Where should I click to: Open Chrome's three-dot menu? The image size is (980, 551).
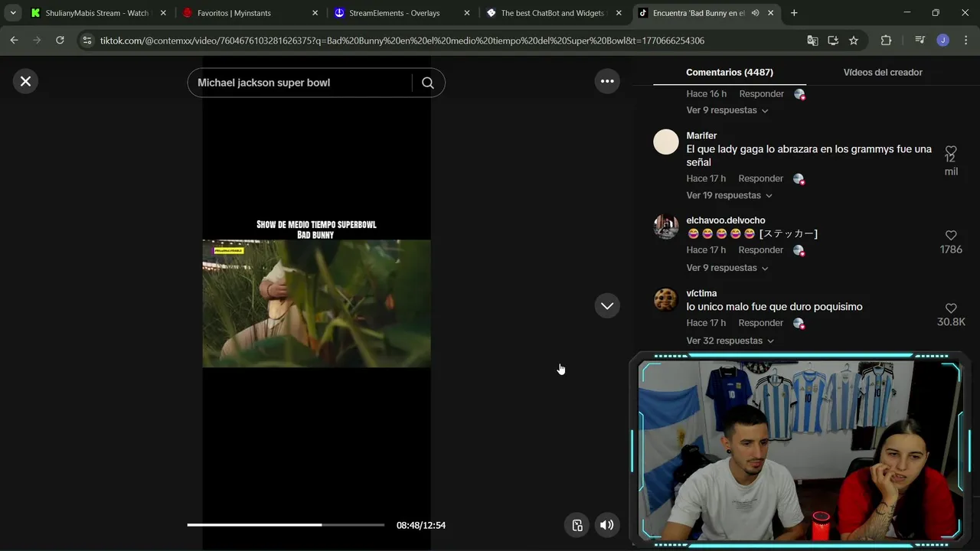coord(965,41)
